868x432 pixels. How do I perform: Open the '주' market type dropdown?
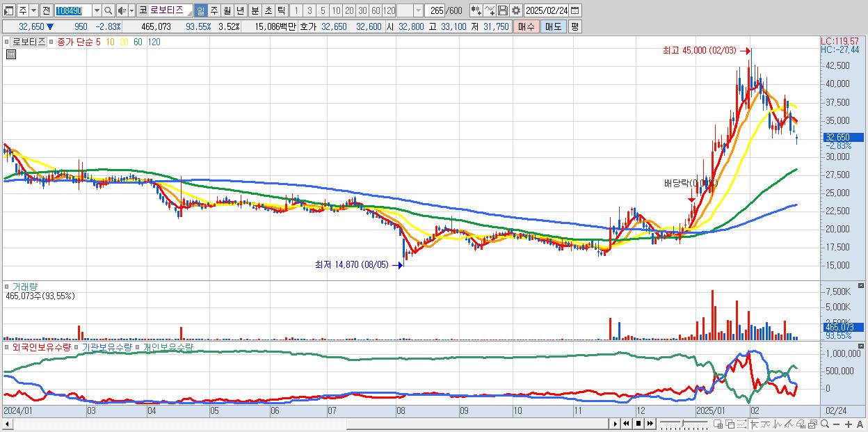[x=33, y=10]
